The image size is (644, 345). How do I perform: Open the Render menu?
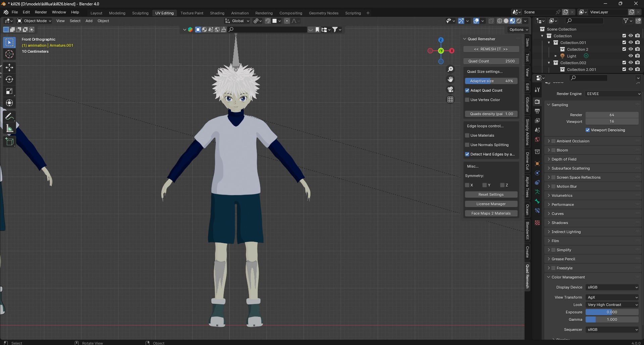(x=41, y=12)
